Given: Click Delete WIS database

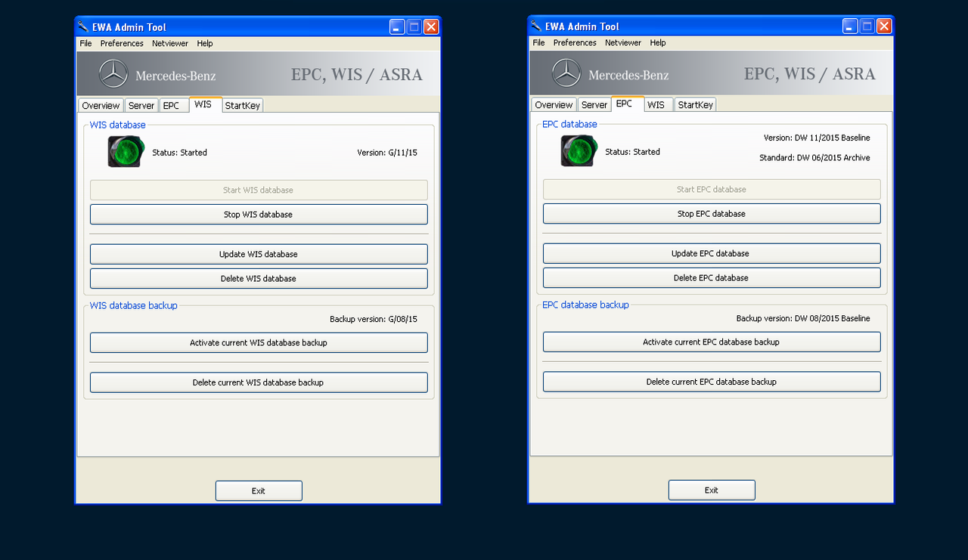Looking at the screenshot, I should [259, 279].
